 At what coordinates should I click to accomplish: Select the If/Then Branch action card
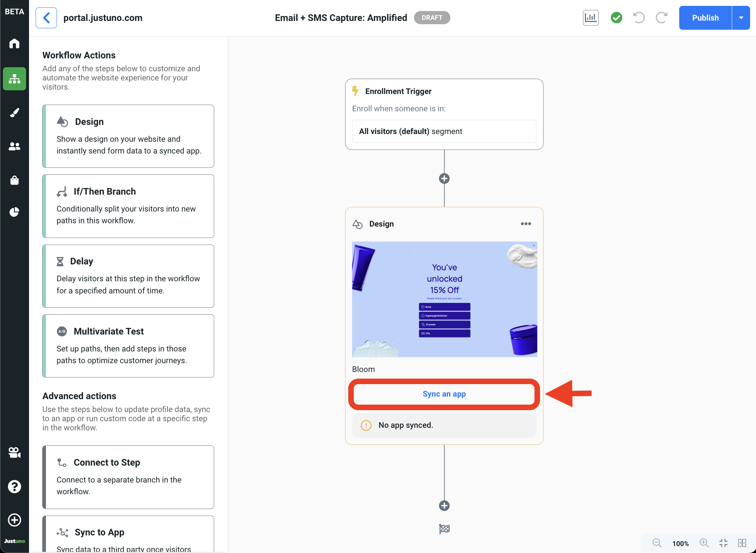[x=128, y=206]
